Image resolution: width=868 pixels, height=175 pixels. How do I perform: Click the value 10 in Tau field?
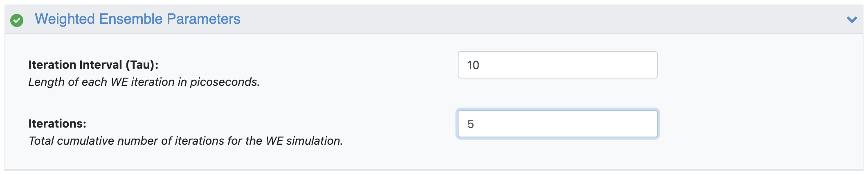tap(473, 65)
